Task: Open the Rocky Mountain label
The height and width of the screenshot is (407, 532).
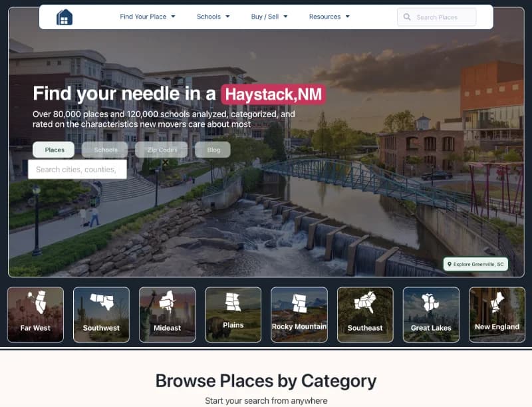Action: [x=299, y=327]
